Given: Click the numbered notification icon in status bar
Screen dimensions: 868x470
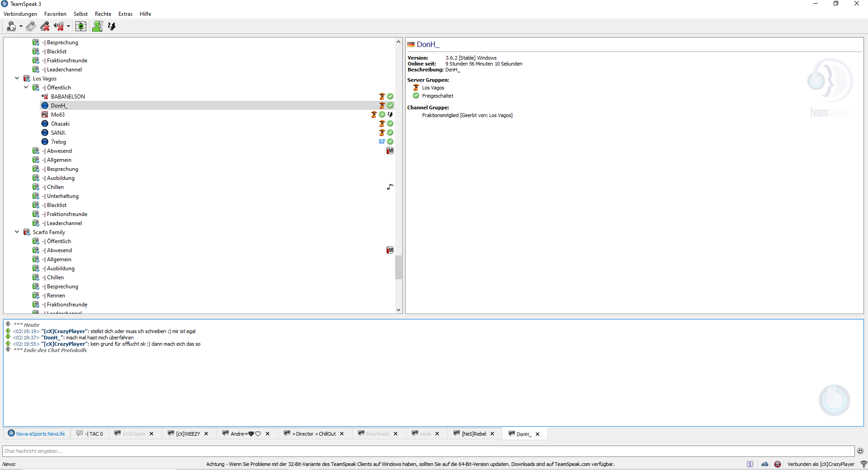Looking at the screenshot, I should click(750, 464).
